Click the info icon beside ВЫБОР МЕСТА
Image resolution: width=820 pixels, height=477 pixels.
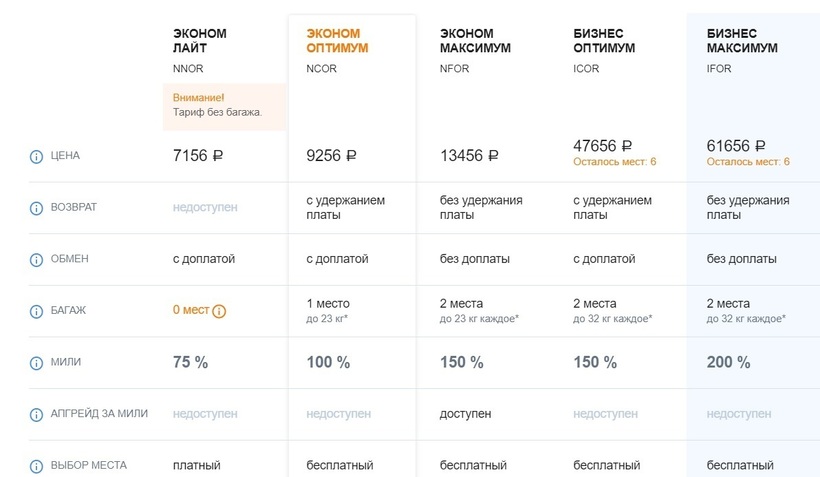[x=37, y=466]
